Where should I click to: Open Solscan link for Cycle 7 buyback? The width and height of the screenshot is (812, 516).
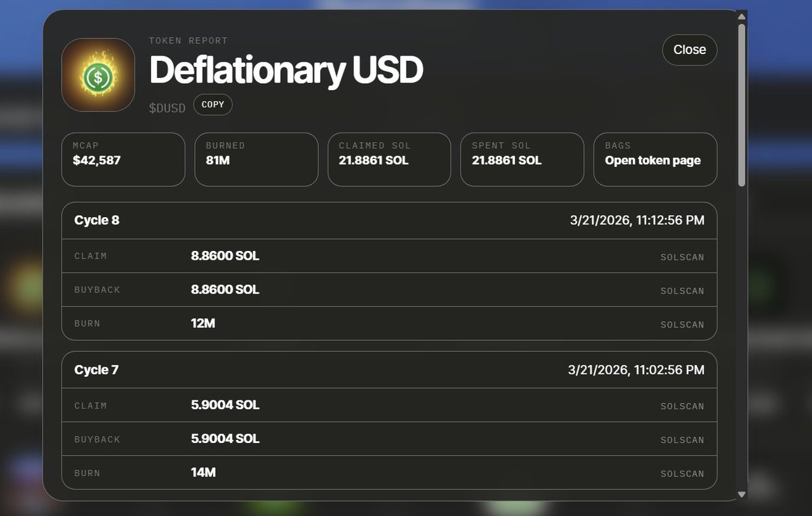pyautogui.click(x=682, y=440)
